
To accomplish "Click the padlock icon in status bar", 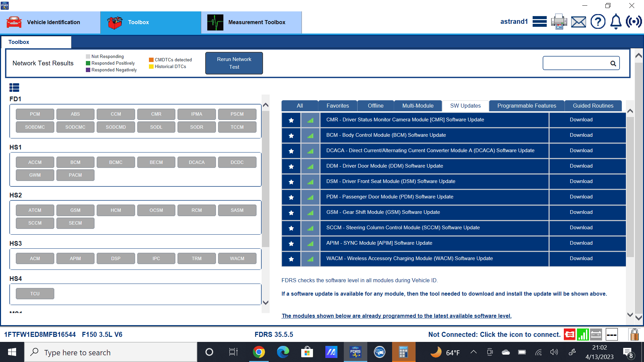I will coord(634,334).
